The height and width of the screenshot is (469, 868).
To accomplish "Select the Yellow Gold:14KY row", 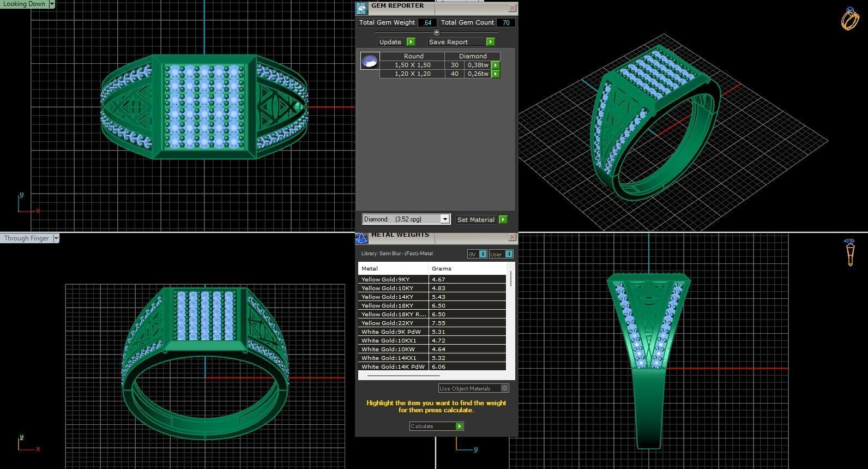I will [432, 297].
